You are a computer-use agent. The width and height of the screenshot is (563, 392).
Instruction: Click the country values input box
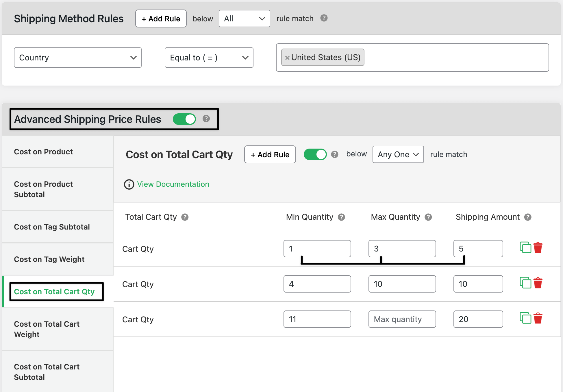[412, 58]
